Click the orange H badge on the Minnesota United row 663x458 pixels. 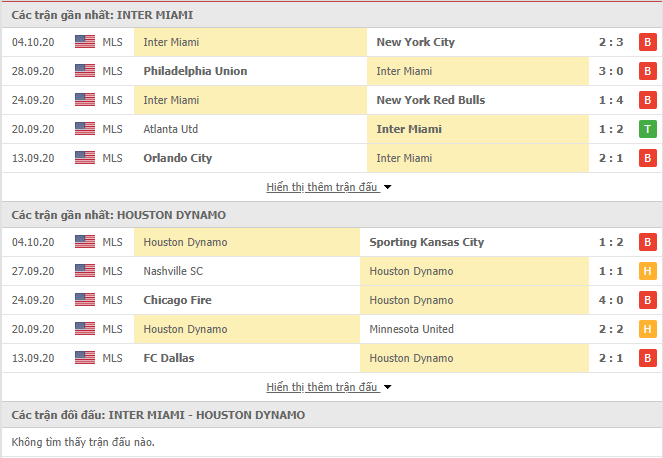pos(647,329)
